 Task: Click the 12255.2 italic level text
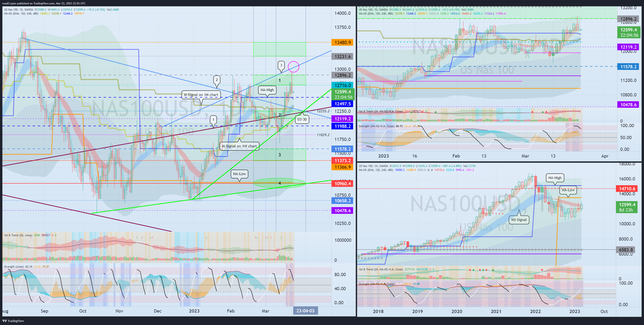(x=323, y=111)
